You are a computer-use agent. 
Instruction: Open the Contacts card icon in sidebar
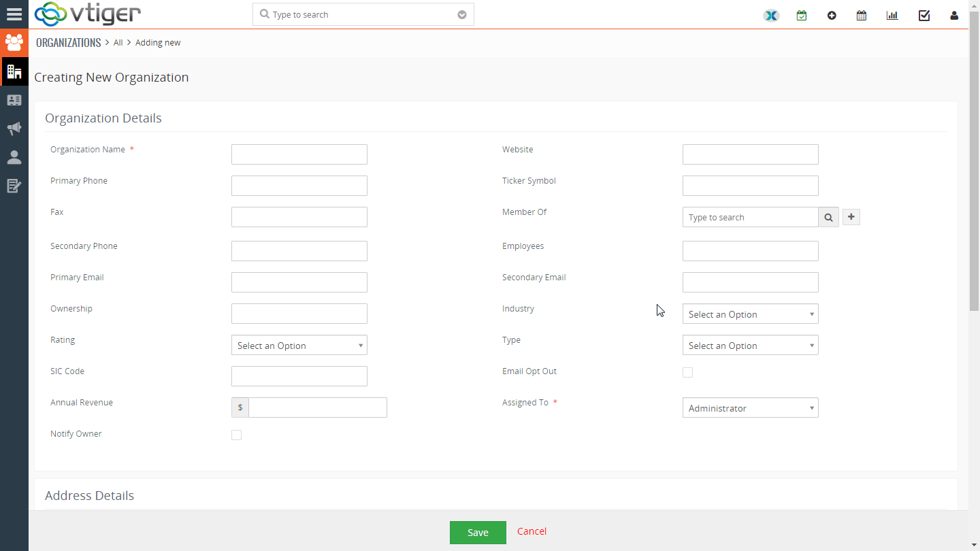(x=14, y=100)
